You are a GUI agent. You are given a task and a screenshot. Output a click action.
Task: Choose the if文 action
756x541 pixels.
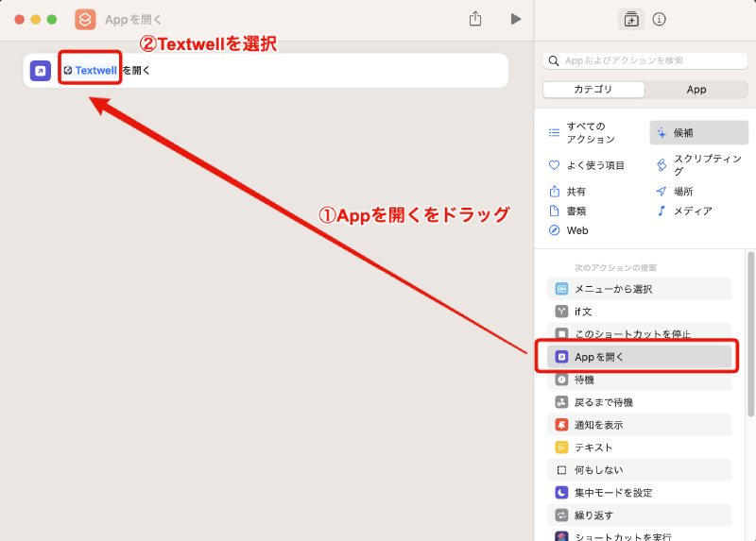tap(640, 312)
